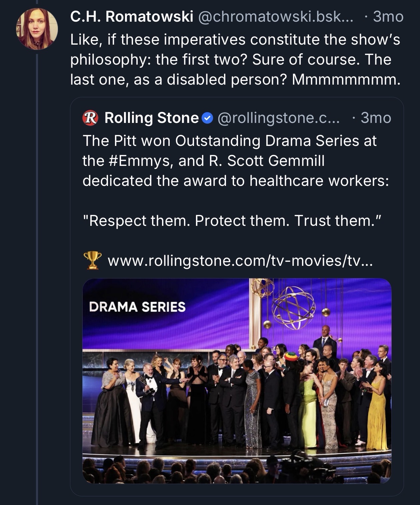Click the Rolling Stone display name
Screen dimensions: 420x505
152,118
